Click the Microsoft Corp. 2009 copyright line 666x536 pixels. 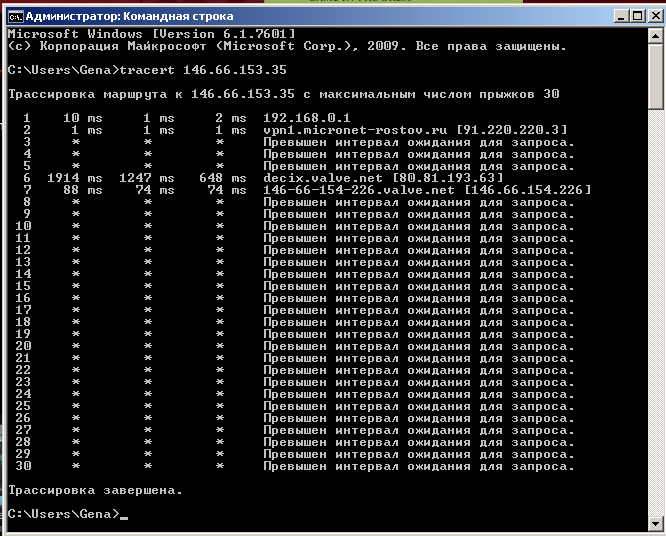point(287,46)
